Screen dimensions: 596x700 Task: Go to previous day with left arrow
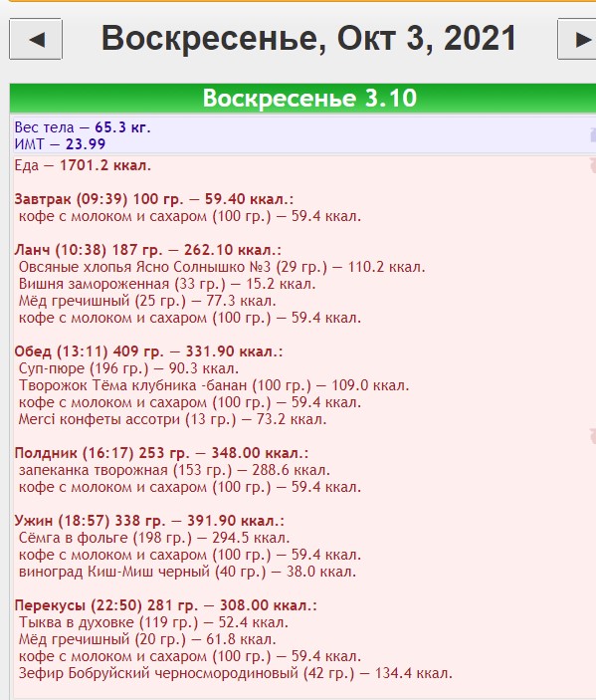tap(36, 39)
